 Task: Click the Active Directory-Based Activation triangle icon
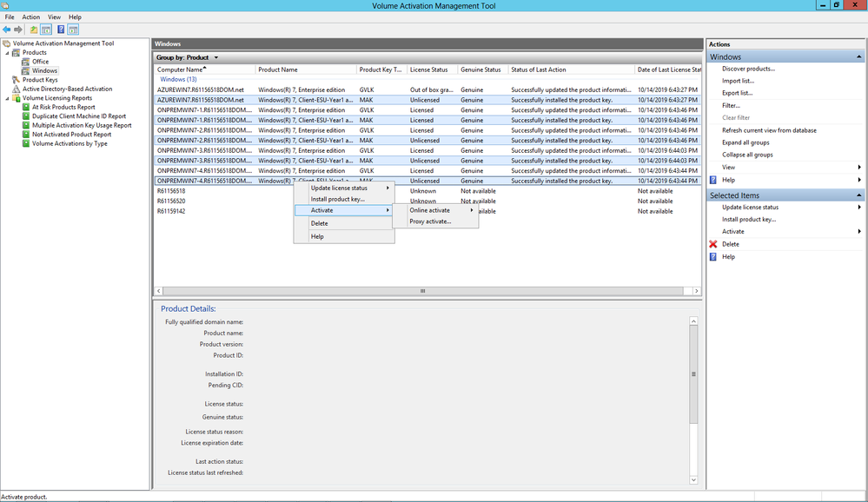(x=16, y=89)
